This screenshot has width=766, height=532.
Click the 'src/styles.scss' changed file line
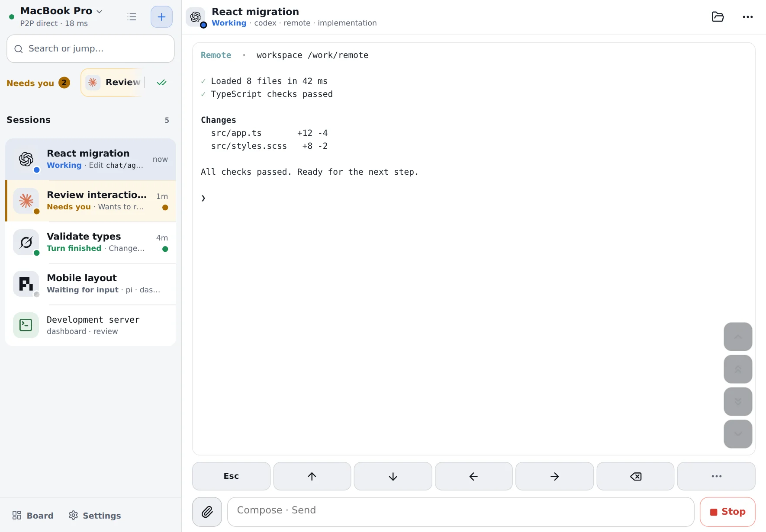(269, 146)
